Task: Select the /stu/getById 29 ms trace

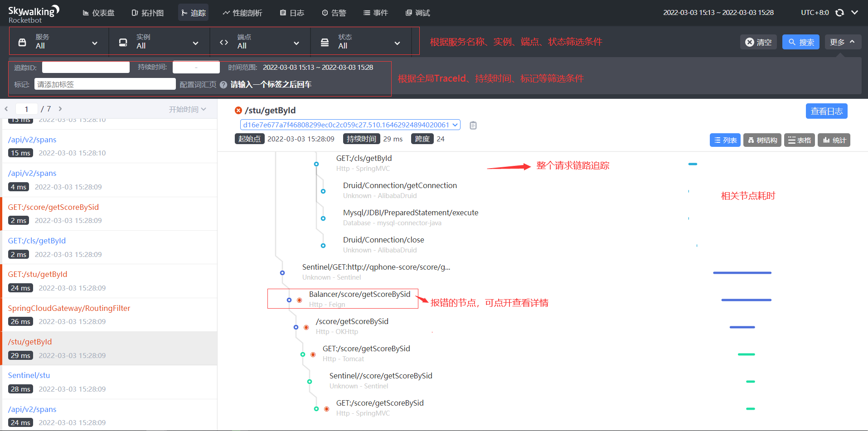Action: click(x=110, y=349)
